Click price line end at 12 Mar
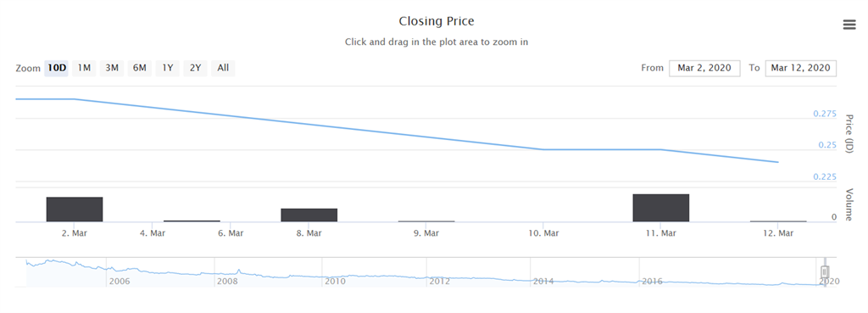The image size is (868, 313). point(778,162)
